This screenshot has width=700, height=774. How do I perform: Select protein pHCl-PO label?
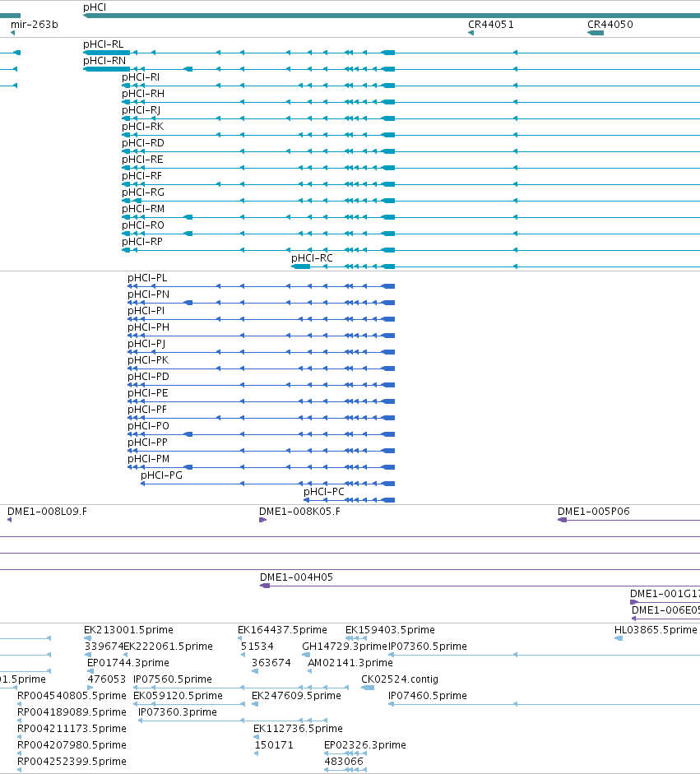pyautogui.click(x=149, y=426)
